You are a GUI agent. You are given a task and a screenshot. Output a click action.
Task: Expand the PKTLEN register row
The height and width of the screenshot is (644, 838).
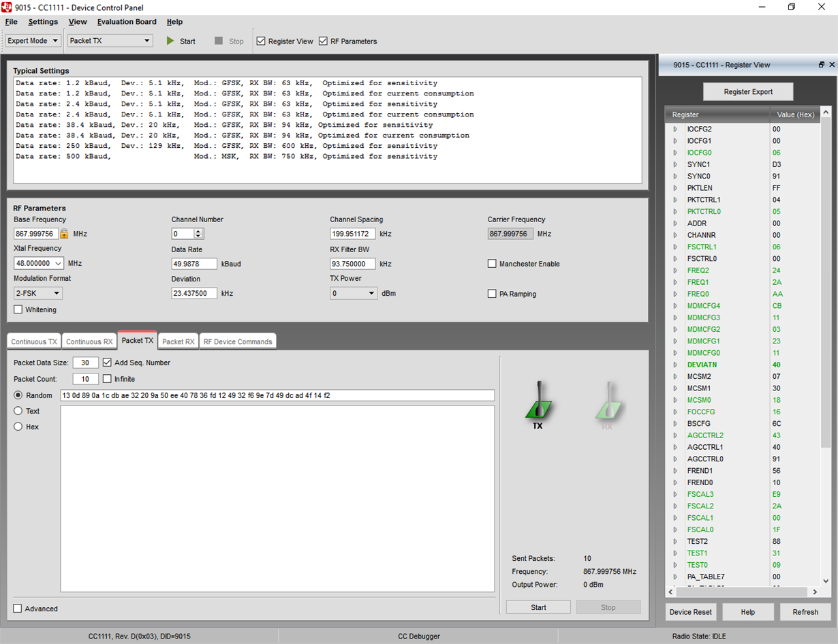click(x=675, y=188)
